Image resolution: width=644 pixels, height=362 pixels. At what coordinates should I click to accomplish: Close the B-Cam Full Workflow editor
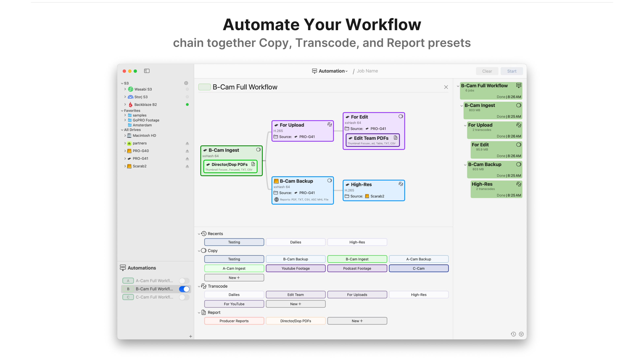[x=446, y=87]
